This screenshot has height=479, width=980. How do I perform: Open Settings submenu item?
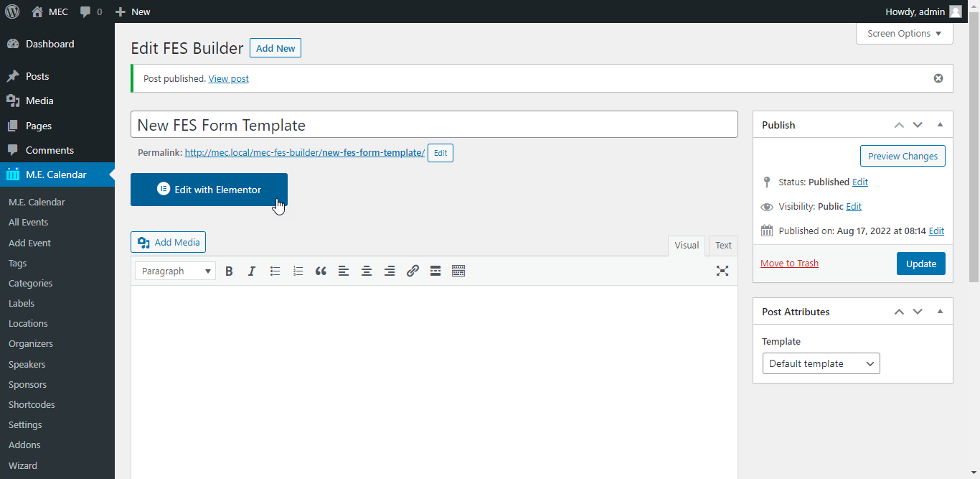(25, 424)
